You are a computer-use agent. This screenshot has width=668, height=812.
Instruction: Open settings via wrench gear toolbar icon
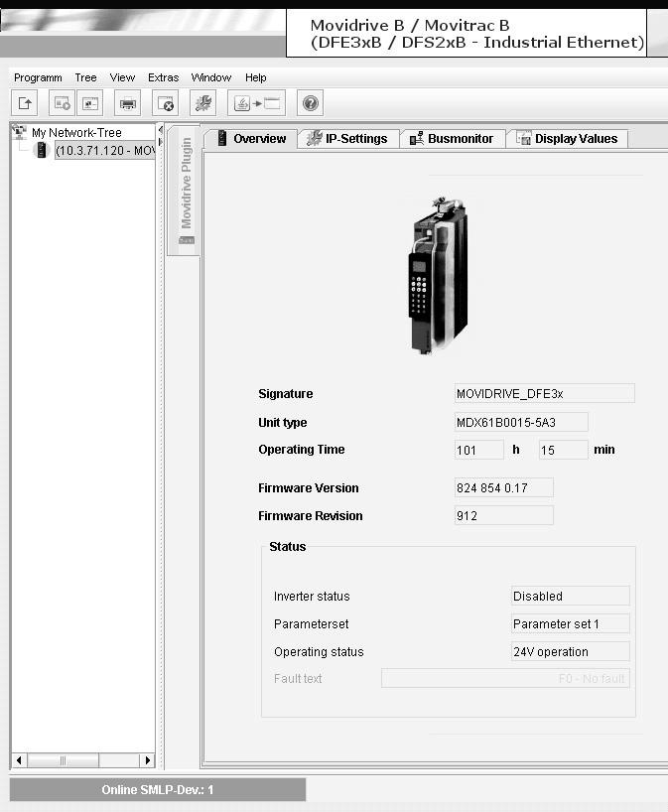coord(203,103)
